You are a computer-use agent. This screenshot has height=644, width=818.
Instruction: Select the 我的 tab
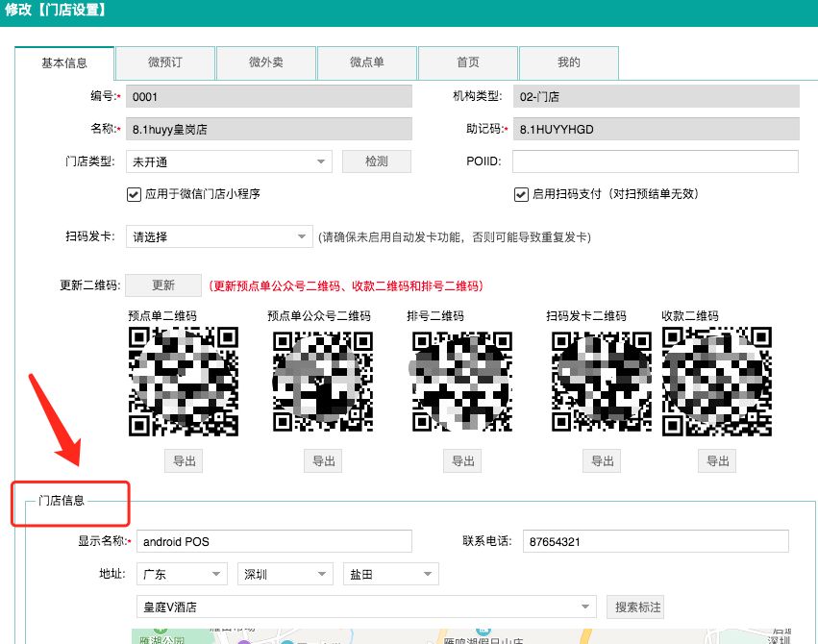pos(568,62)
